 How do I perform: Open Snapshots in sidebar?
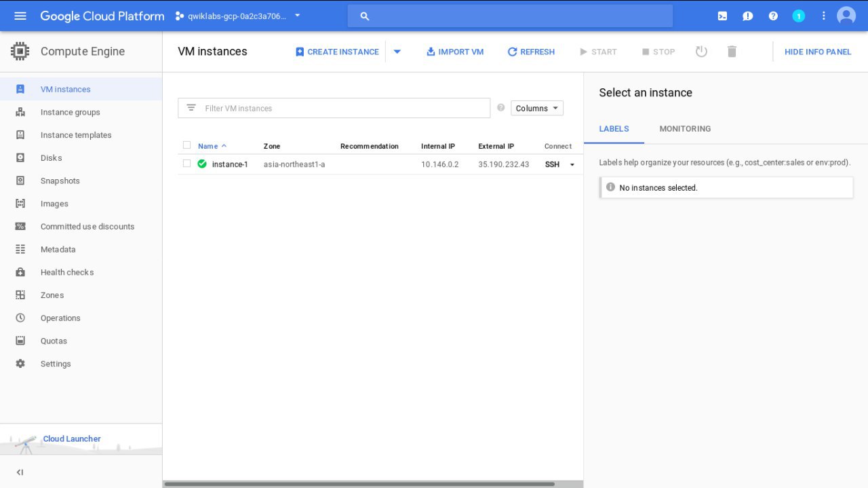pyautogui.click(x=60, y=181)
